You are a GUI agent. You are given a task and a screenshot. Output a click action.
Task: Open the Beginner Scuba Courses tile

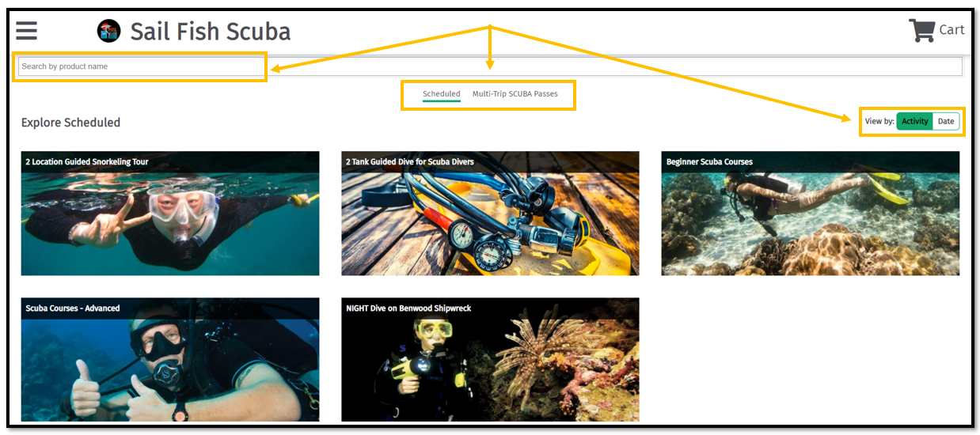(811, 214)
